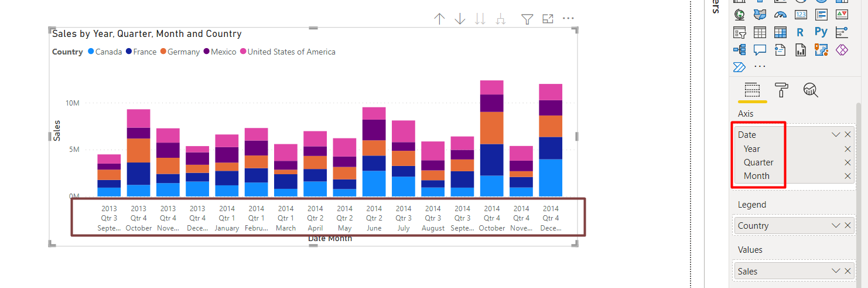Click the Germany legend color marker

coord(163,52)
